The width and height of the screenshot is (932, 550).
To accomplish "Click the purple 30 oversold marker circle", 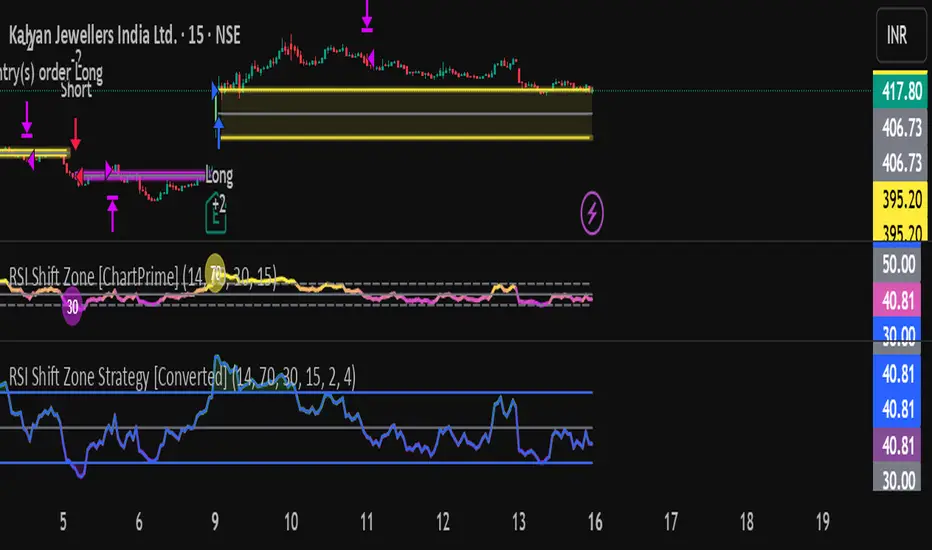I will pos(72,307).
